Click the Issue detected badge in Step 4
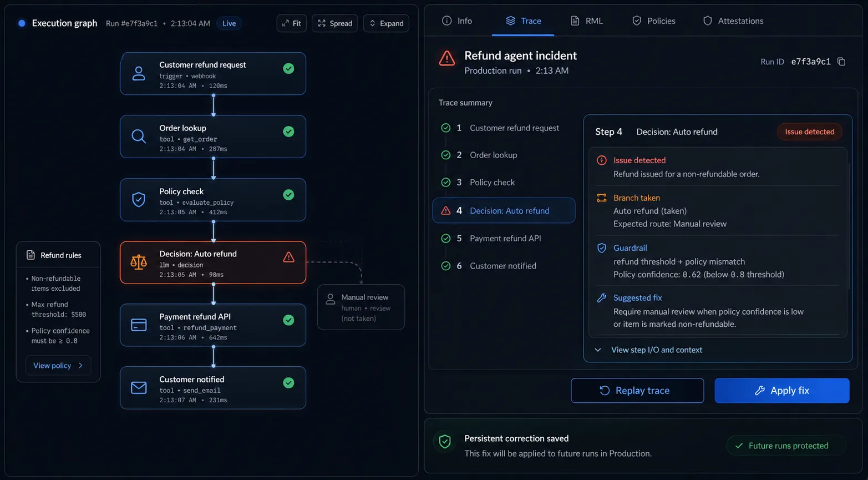The width and height of the screenshot is (868, 480). click(x=809, y=132)
